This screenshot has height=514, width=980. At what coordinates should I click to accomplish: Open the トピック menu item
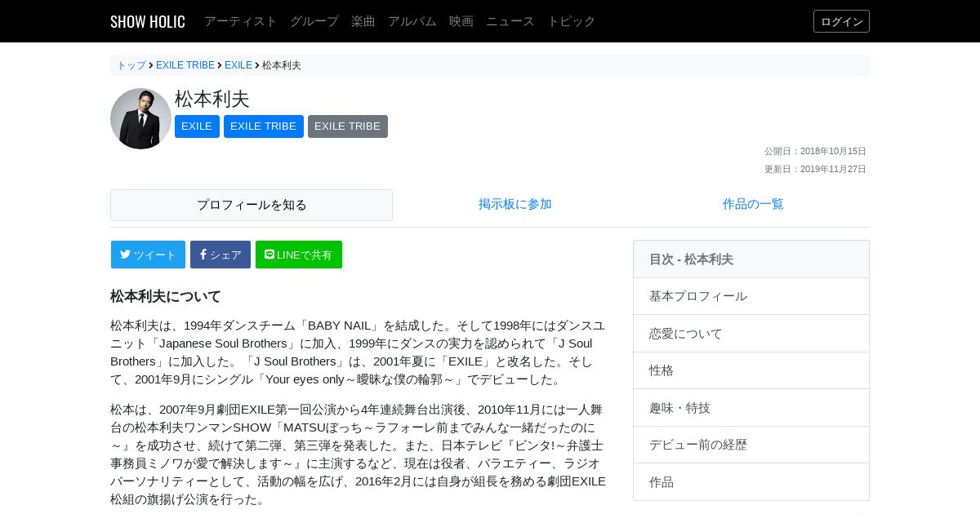pos(572,21)
